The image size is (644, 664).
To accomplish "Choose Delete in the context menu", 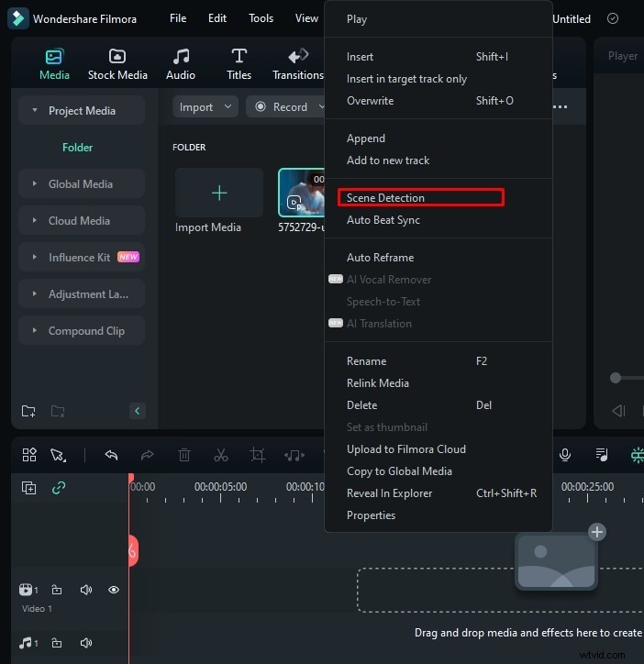I will click(x=439, y=404).
